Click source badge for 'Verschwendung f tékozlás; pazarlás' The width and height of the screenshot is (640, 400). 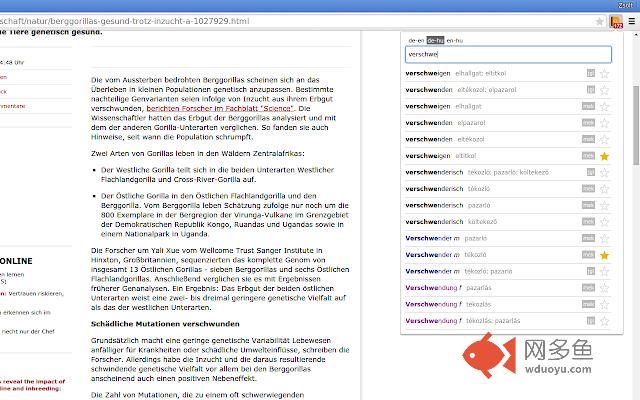click(x=591, y=321)
